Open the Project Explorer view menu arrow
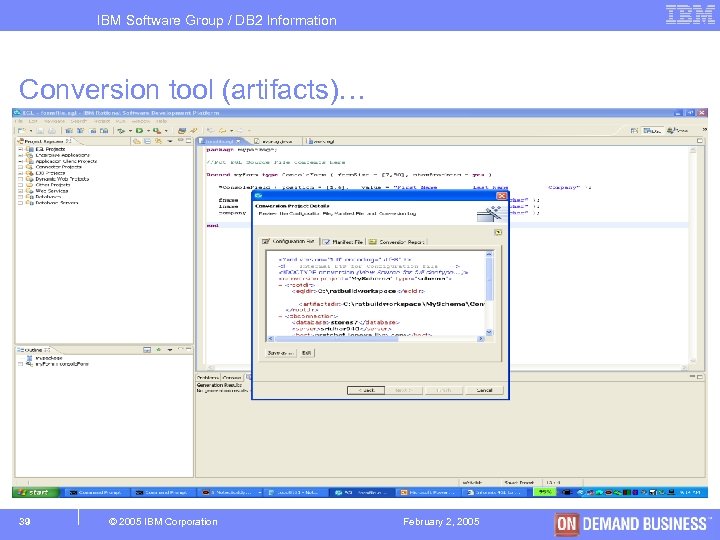Viewport: 720px width, 540px height. point(169,141)
